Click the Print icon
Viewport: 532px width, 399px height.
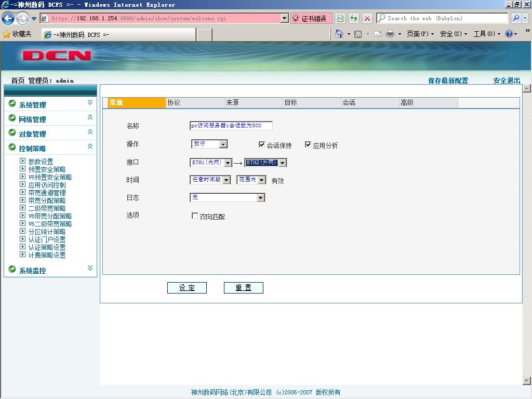coord(390,34)
